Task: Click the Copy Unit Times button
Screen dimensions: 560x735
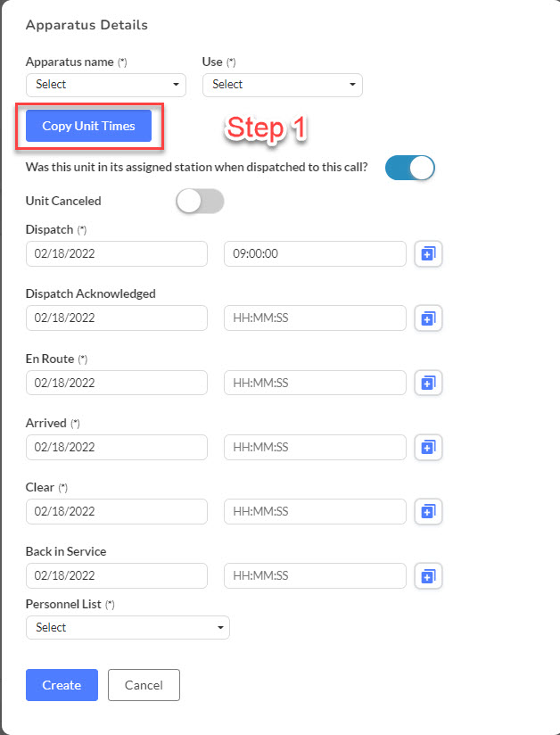Action: pyautogui.click(x=88, y=126)
